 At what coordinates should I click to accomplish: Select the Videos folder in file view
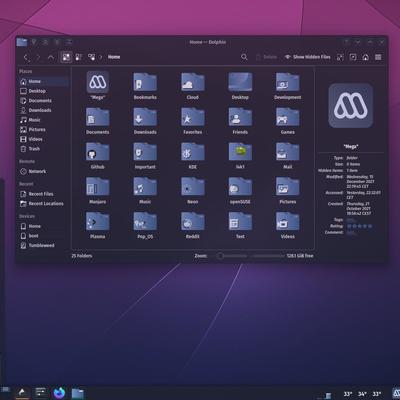288,225
